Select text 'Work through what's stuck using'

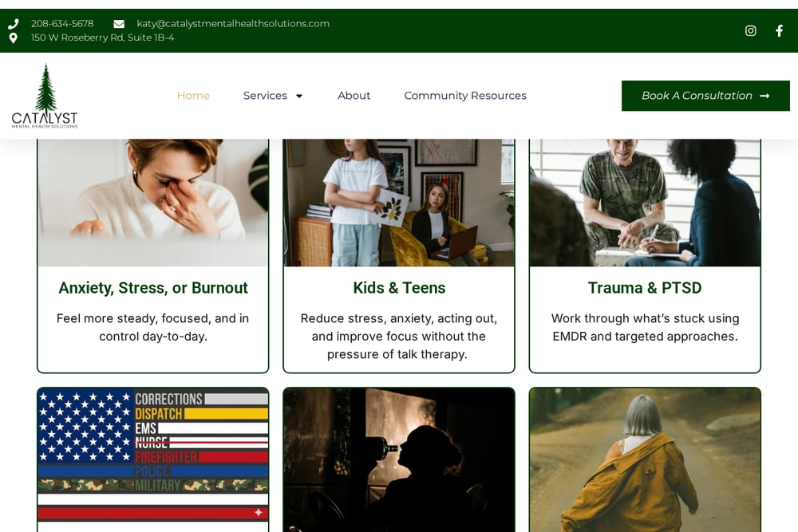tap(645, 318)
